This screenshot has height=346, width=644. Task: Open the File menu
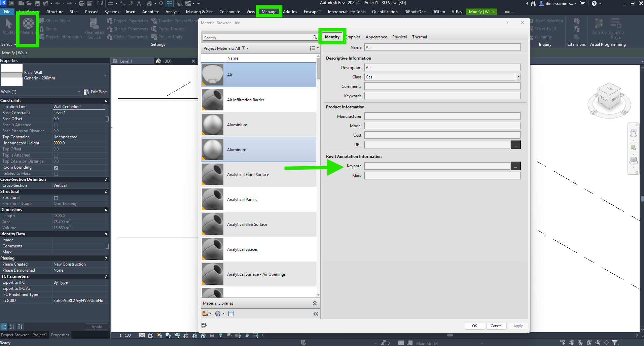[x=7, y=12]
